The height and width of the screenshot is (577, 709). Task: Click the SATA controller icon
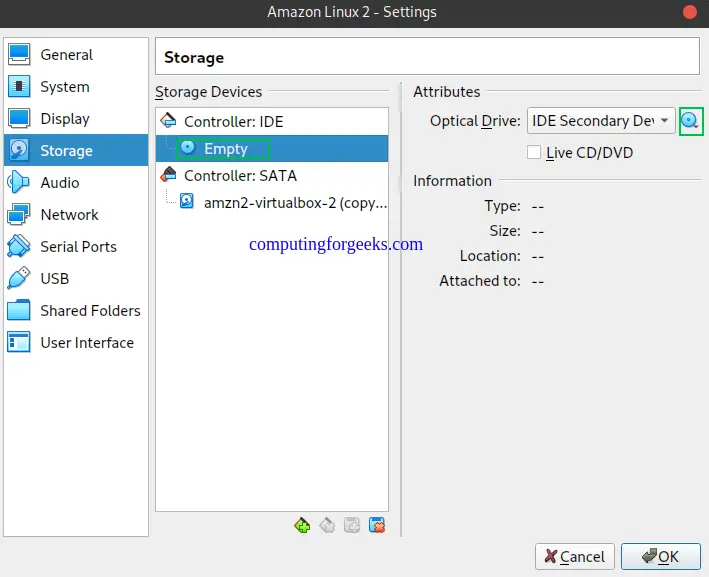point(168,175)
